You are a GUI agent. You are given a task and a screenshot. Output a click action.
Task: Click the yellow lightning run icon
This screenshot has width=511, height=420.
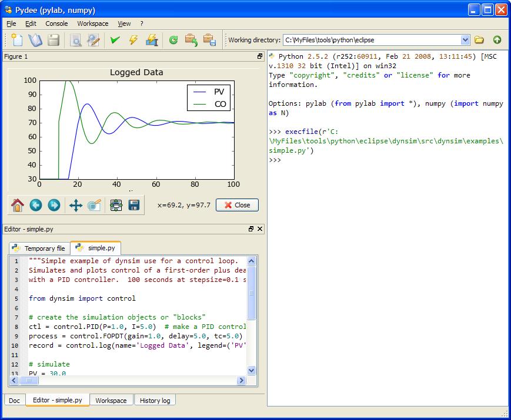pyautogui.click(x=134, y=39)
